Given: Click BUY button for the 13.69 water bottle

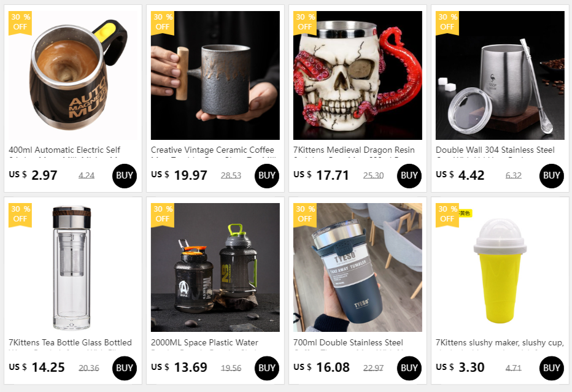Looking at the screenshot, I should [x=266, y=368].
